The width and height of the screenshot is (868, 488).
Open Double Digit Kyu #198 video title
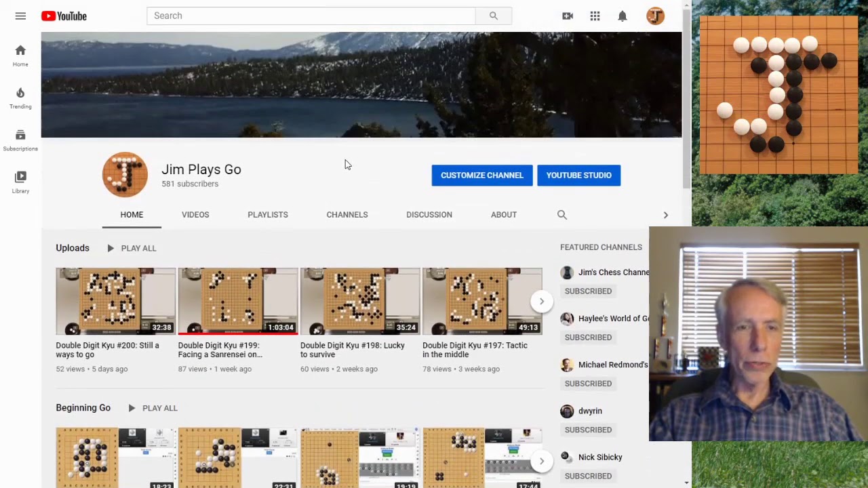353,350
